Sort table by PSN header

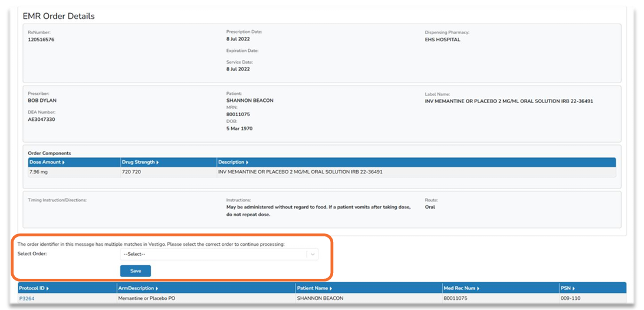point(567,288)
